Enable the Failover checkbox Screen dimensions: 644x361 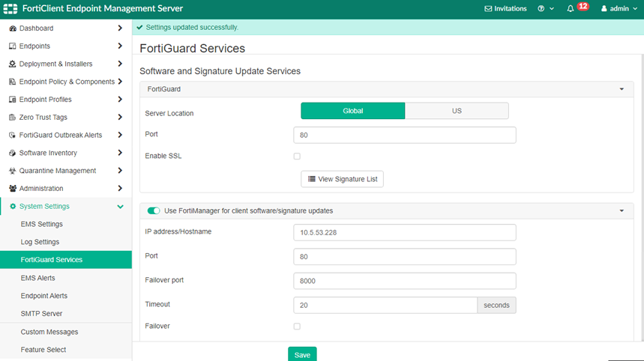297,327
